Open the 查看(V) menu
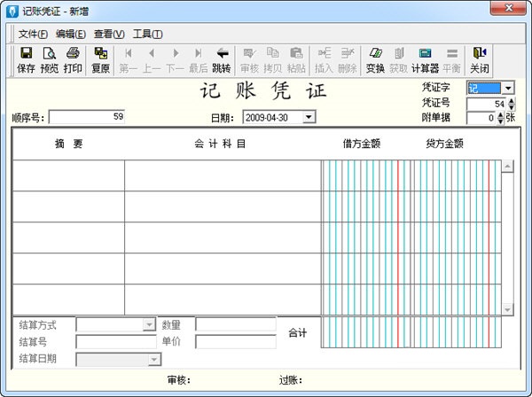This screenshot has width=532, height=397. coord(109,34)
